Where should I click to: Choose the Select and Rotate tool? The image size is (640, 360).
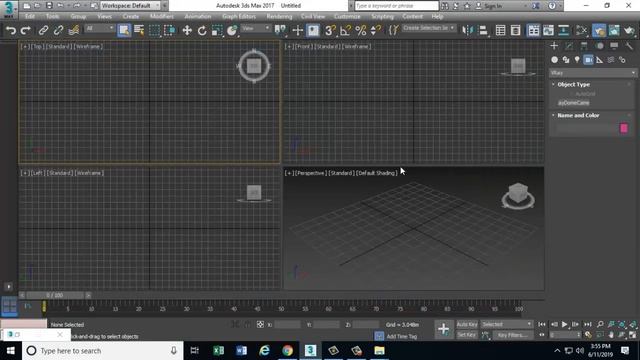coord(202,30)
